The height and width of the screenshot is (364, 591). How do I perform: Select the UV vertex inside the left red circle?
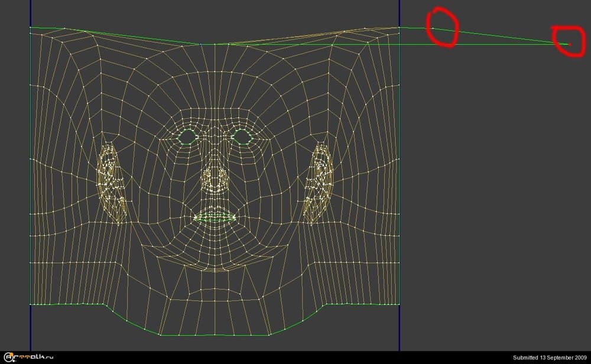(432, 28)
